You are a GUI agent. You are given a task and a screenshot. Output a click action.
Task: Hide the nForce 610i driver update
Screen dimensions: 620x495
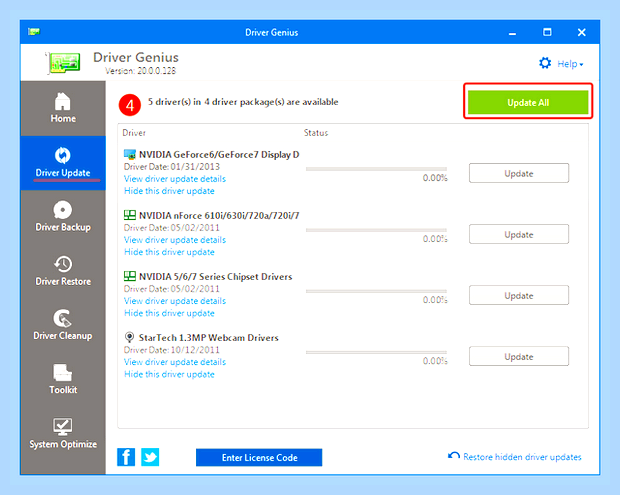click(x=169, y=252)
